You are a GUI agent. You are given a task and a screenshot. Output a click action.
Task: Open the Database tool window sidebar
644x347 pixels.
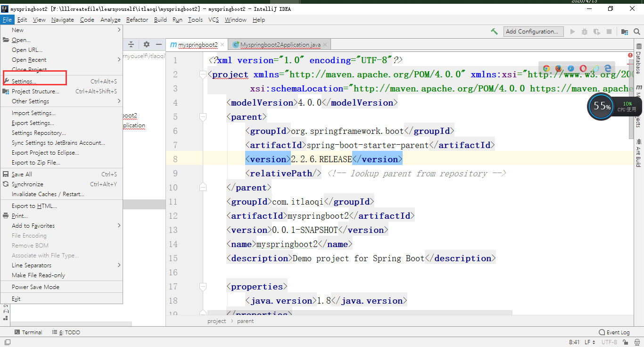639,58
